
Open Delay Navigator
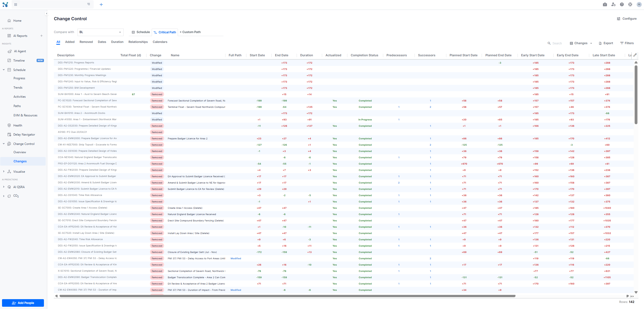point(24,135)
